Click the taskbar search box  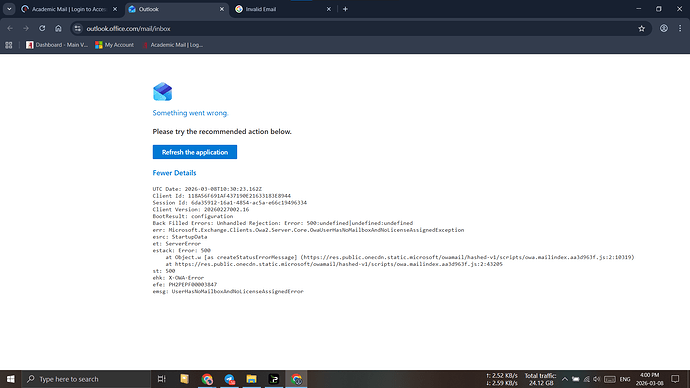click(x=86, y=379)
